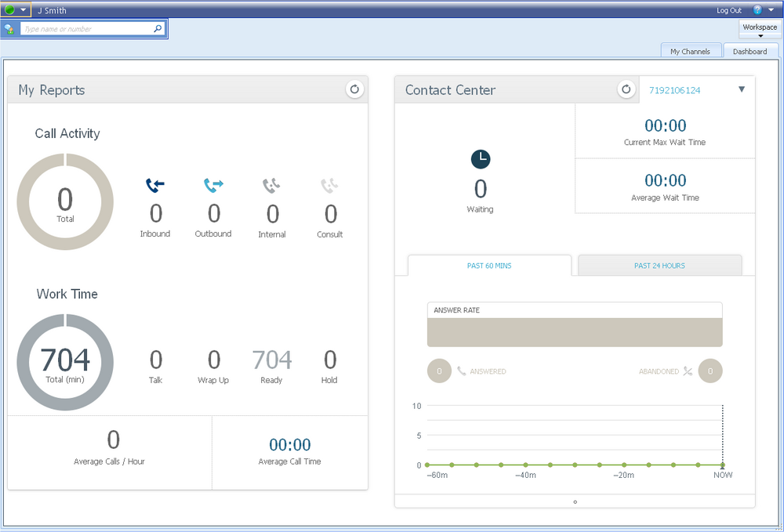Click 'Current Max Wait Time' label
The width and height of the screenshot is (784, 532).
click(665, 143)
